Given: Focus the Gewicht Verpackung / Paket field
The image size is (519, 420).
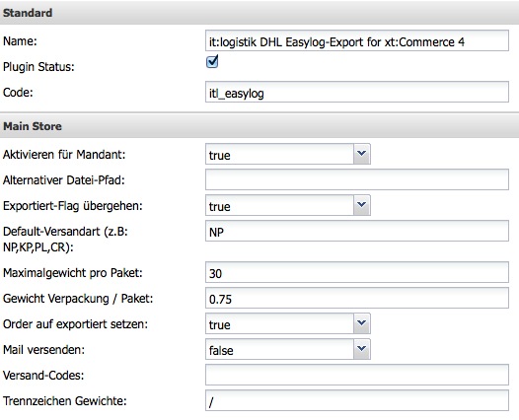Looking at the screenshot, I should [x=357, y=298].
